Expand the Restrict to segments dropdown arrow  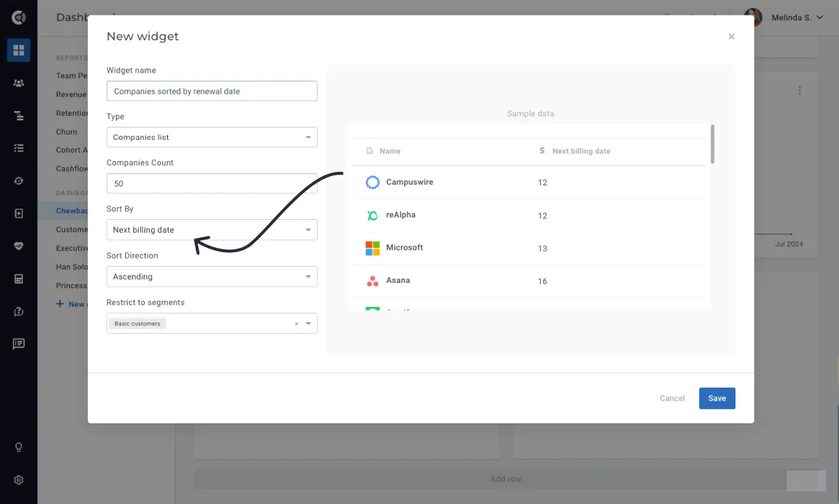point(309,324)
